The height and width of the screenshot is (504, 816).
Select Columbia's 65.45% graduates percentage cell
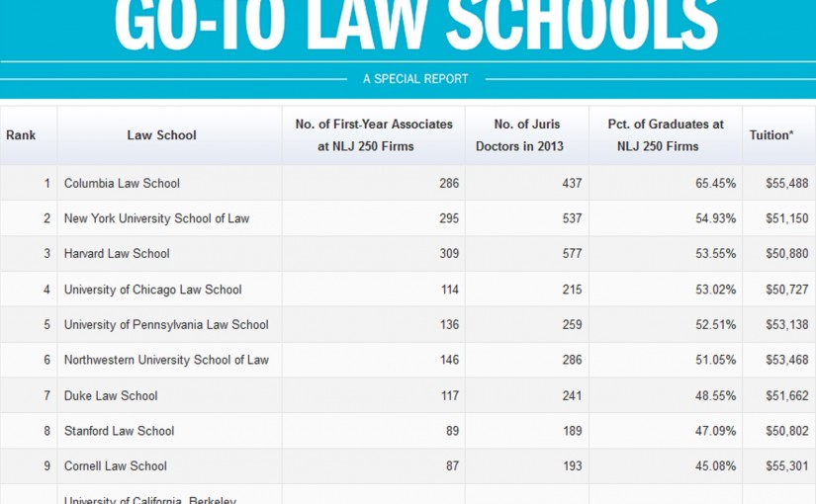tap(715, 184)
